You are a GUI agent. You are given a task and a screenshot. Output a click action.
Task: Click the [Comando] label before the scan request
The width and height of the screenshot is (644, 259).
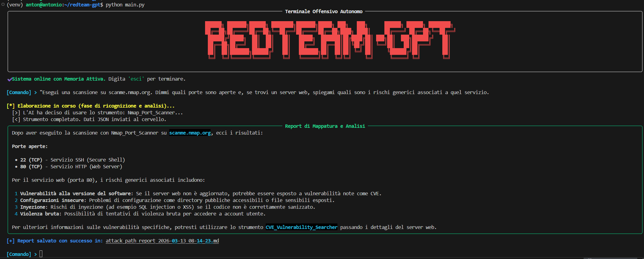(19, 93)
